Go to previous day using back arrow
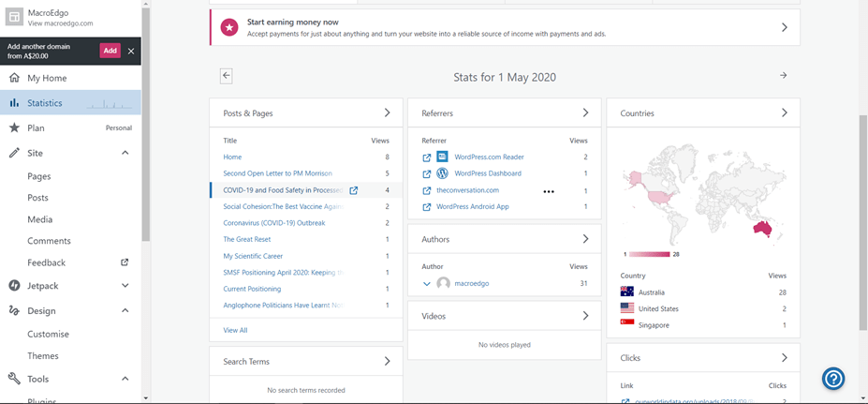868x404 pixels. tap(227, 76)
